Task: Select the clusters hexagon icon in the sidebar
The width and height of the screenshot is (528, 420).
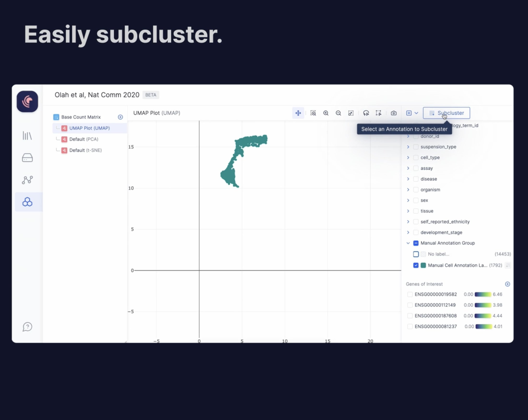Action: coord(27,202)
